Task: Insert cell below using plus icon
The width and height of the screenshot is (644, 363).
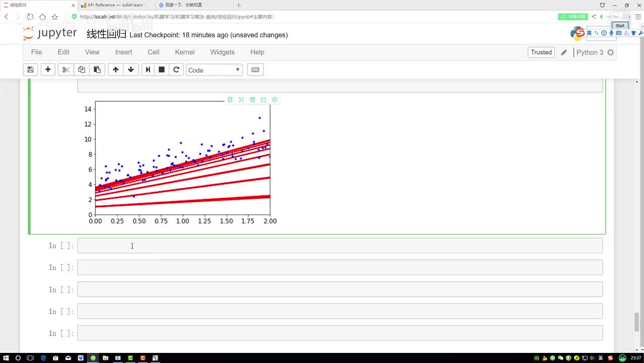Action: (x=48, y=70)
